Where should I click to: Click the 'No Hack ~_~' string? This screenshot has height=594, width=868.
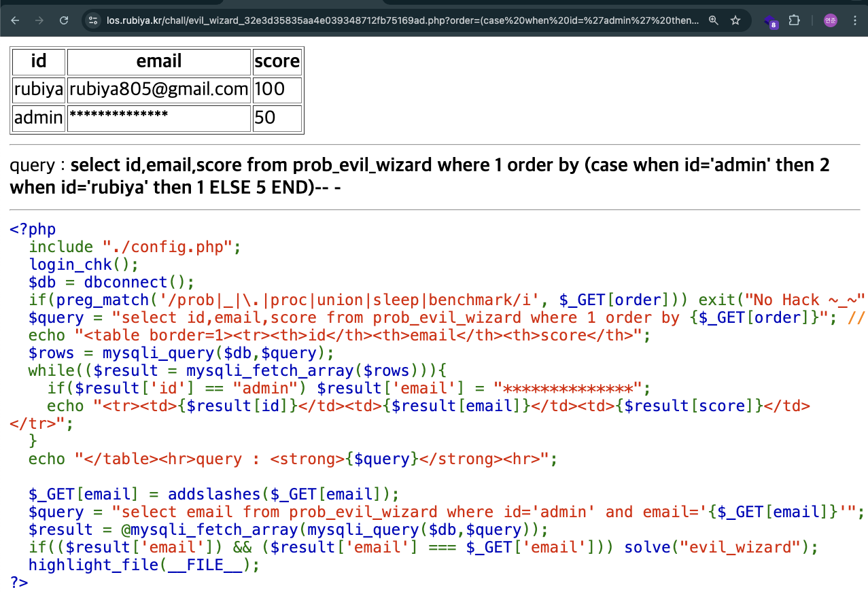click(x=805, y=300)
